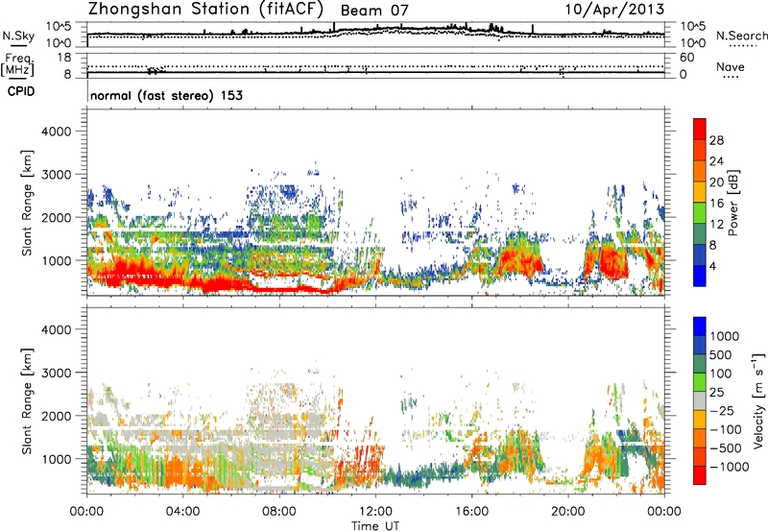Click the '20:00' time axis label
The height and width of the screenshot is (532, 768).
[568, 511]
